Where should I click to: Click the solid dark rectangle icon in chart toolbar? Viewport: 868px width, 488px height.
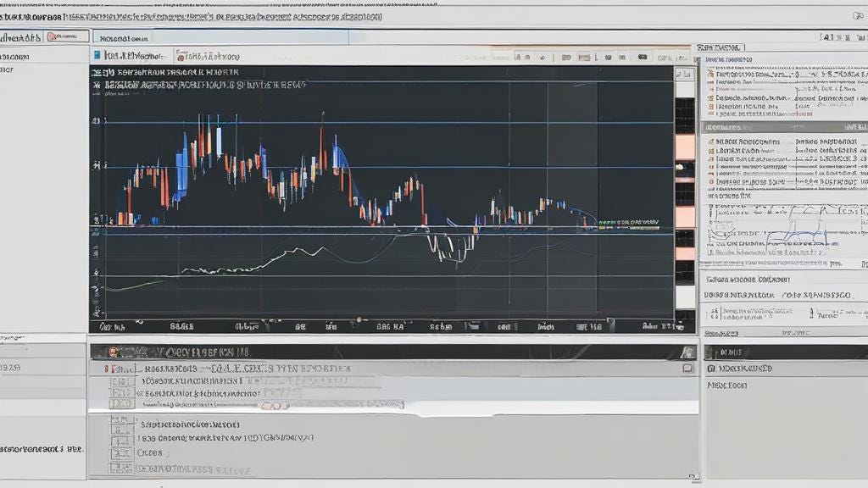tap(643, 57)
